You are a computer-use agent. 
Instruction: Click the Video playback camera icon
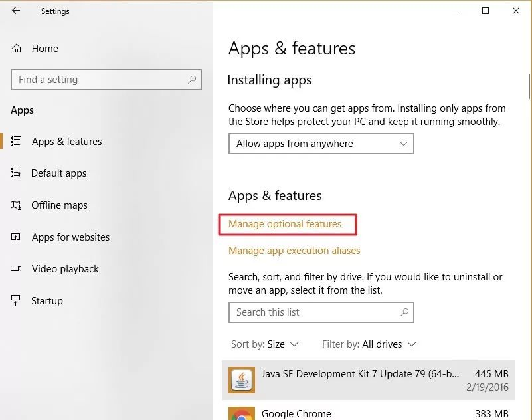point(15,268)
